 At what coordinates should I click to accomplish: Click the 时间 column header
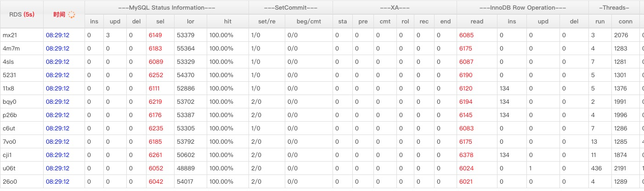(59, 14)
